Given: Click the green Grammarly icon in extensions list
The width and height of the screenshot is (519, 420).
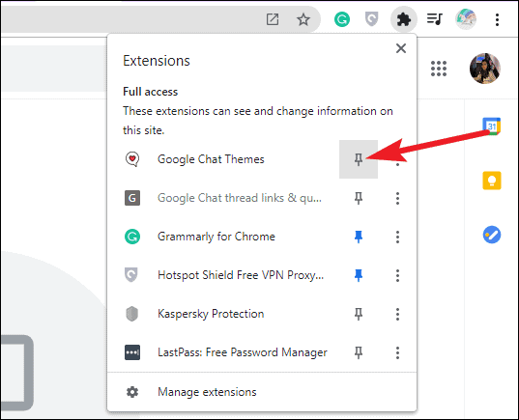Looking at the screenshot, I should pos(132,237).
